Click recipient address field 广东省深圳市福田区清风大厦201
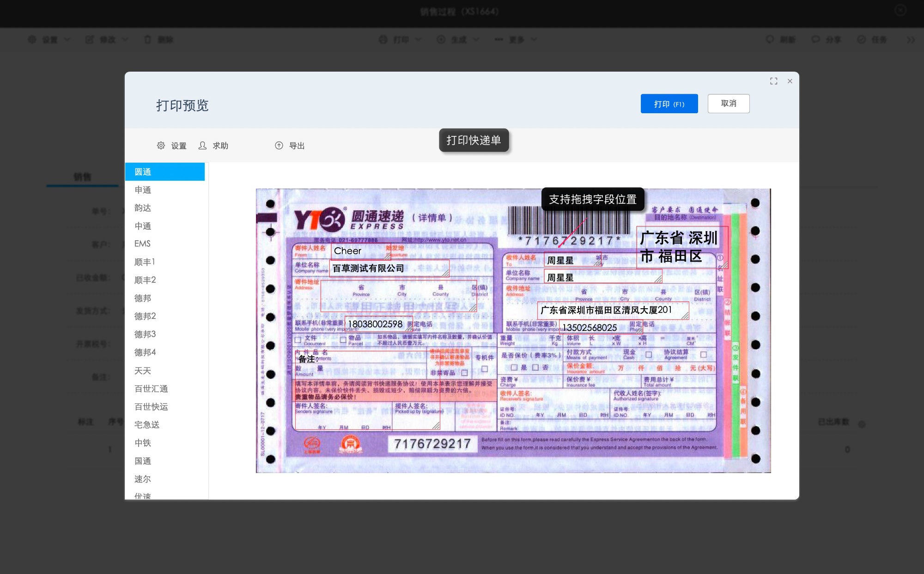The image size is (924, 574). coord(613,310)
